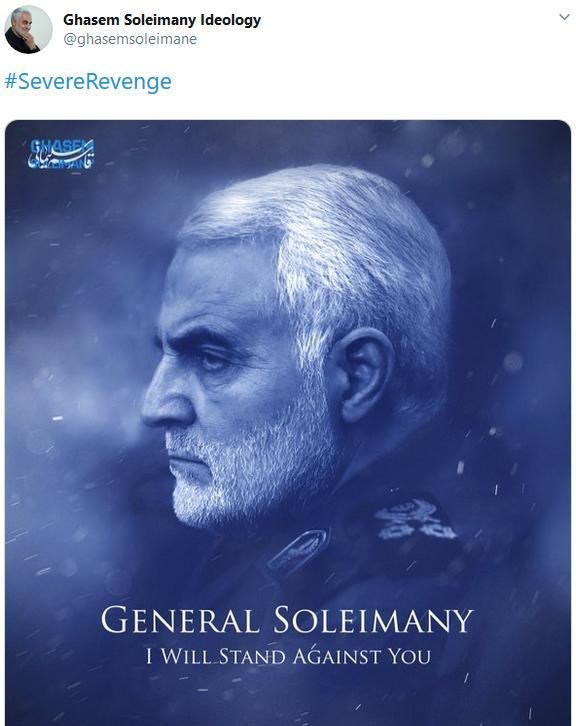Viewport: 576px width, 726px height.
Task: Open the attached blue poster image
Action: 288,423
